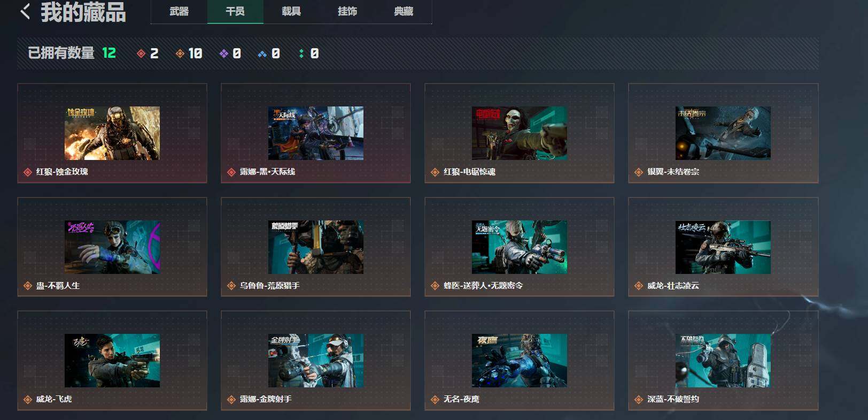Click the orange rarity icon beside 威龙-飞虎
This screenshot has width=868, height=420.
(x=28, y=400)
